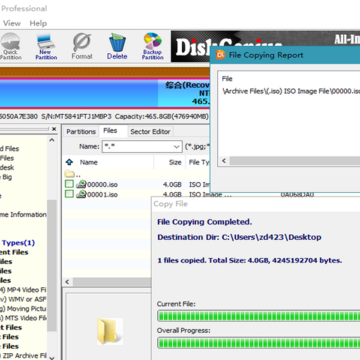Click the 'File Copying Completed.' message
The height and width of the screenshot is (360, 360).
click(205, 222)
